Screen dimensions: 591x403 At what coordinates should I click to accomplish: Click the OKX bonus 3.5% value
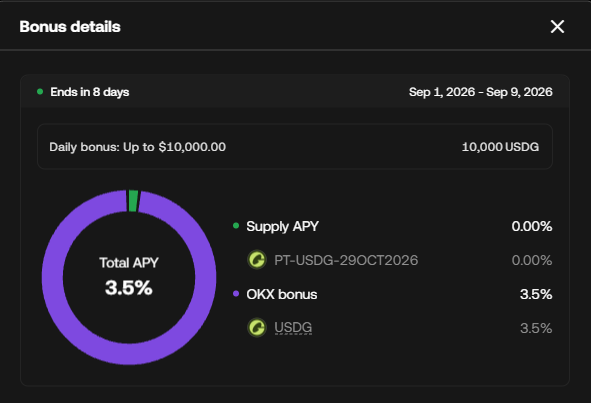coord(536,294)
